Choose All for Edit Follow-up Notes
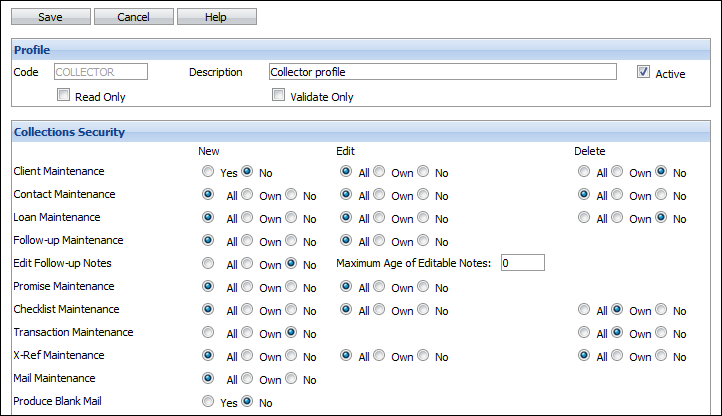Viewport: 722px width, 416px height. coord(208,264)
